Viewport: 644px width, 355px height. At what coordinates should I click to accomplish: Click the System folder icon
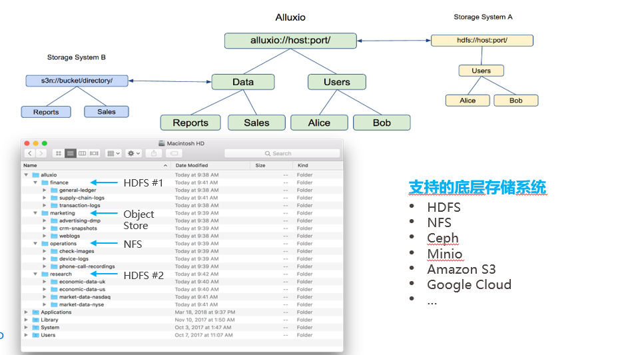(36, 328)
